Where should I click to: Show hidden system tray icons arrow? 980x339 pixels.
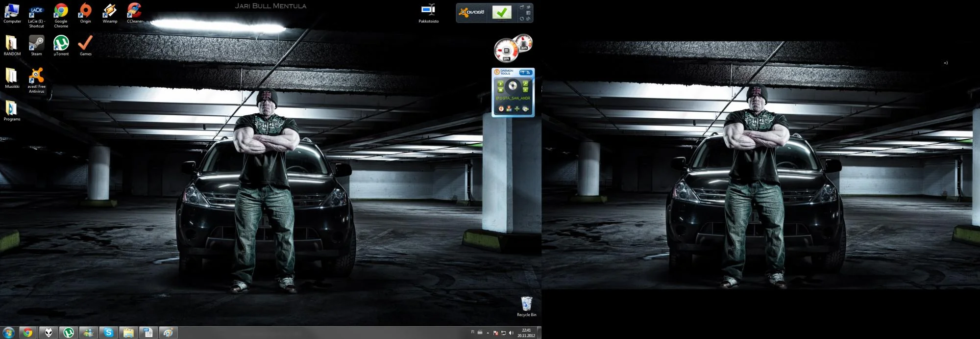coord(488,333)
